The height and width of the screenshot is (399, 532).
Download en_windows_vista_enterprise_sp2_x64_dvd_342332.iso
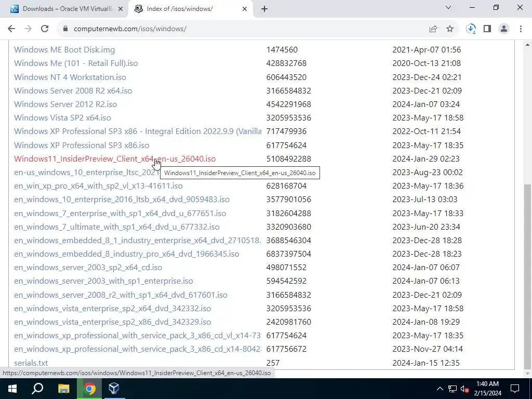pos(112,309)
